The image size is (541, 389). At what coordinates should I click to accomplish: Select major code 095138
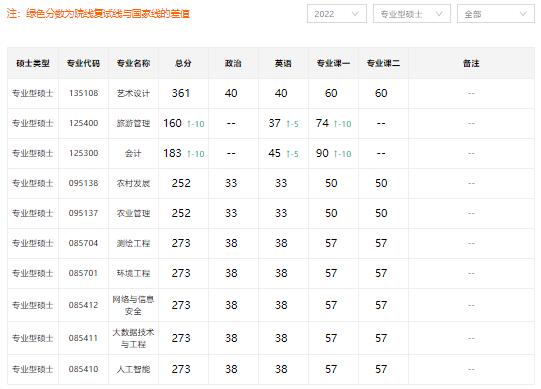83,183
